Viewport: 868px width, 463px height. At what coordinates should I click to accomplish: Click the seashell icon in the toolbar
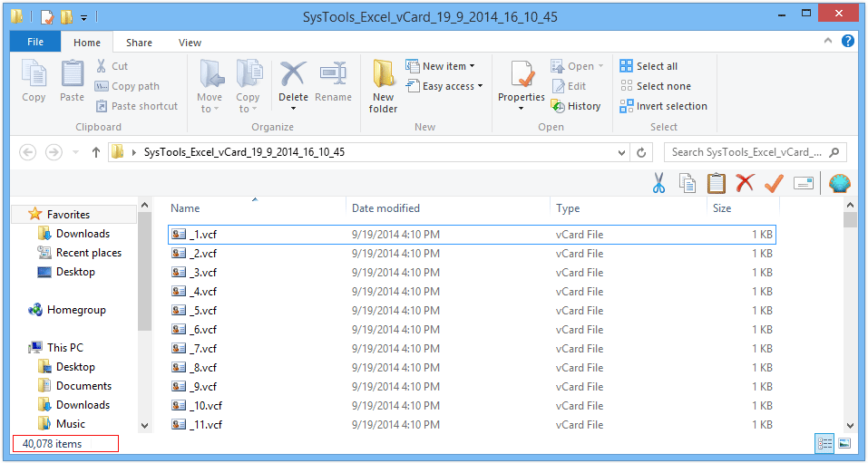click(840, 182)
